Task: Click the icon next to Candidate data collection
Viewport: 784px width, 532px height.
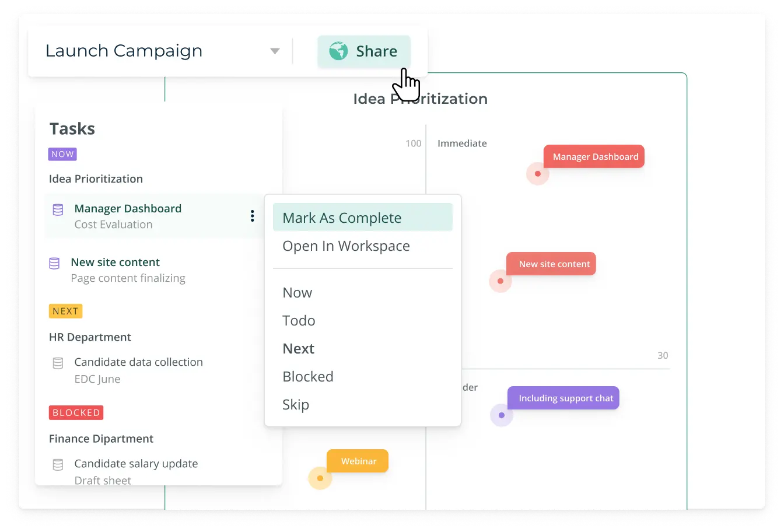Action: click(x=58, y=363)
